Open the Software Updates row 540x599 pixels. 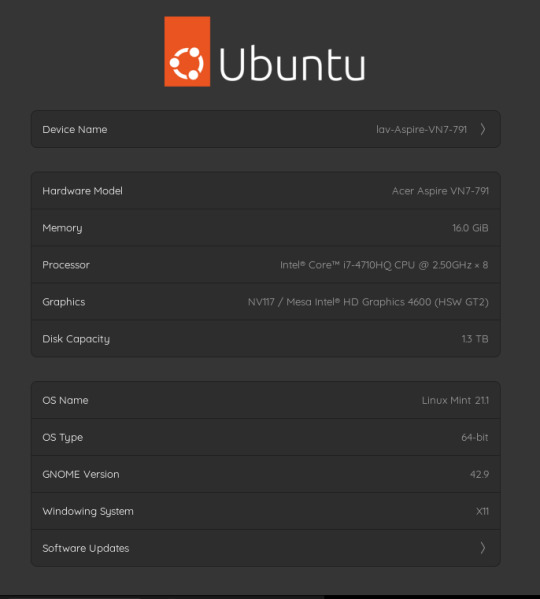[x=266, y=548]
